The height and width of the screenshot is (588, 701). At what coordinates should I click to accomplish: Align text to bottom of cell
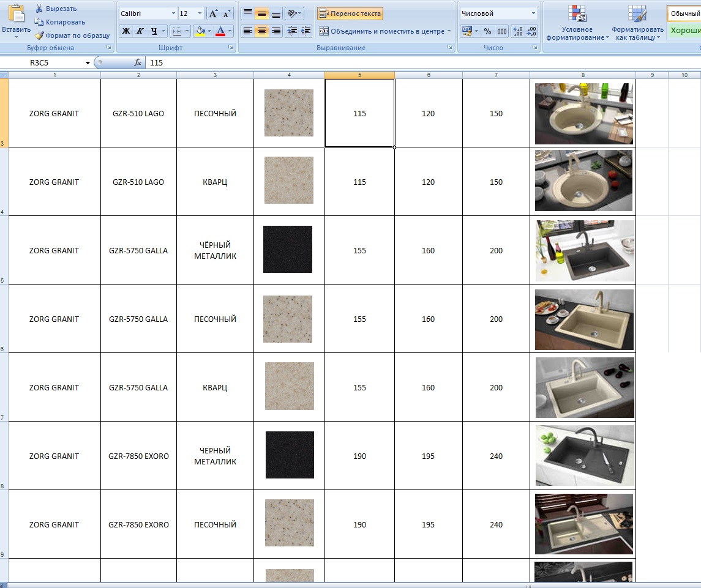276,13
